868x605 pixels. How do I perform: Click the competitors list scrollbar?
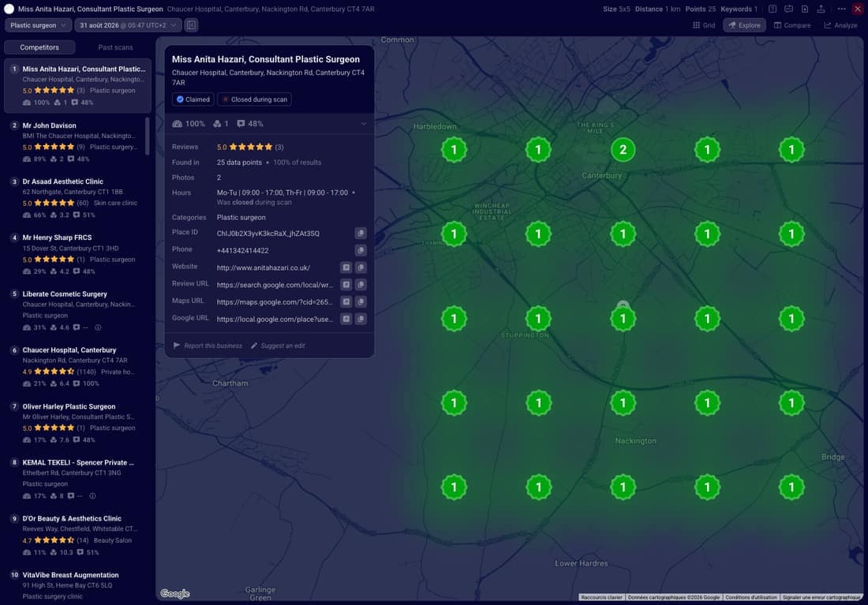pos(148,136)
